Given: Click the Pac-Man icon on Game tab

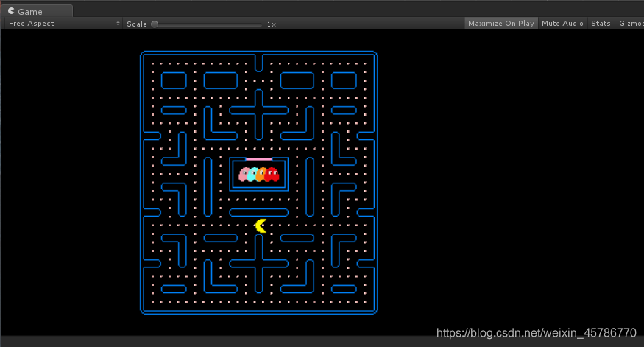Looking at the screenshot, I should 11,11.
